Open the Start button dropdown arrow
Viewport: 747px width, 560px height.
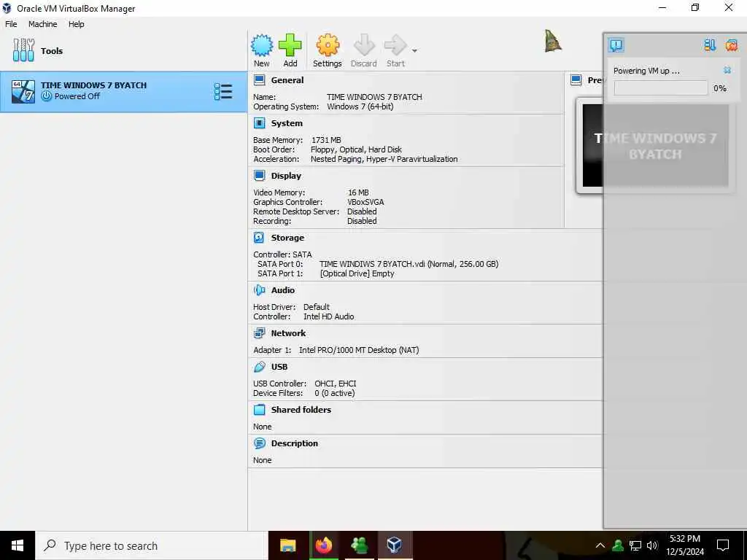[x=414, y=51]
